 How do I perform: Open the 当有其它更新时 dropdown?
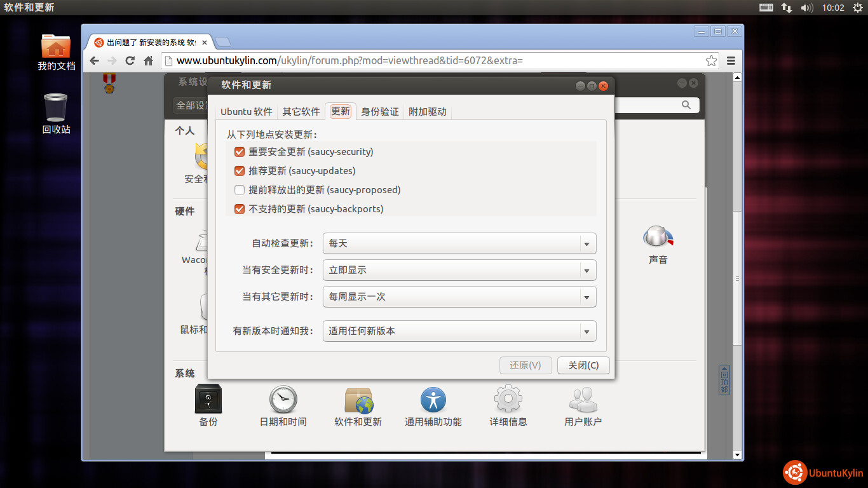point(459,297)
